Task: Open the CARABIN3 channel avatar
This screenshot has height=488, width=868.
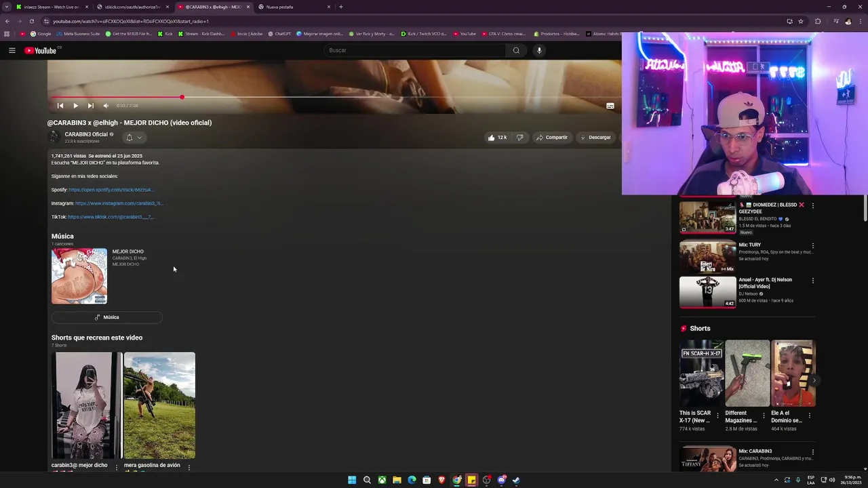Action: pyautogui.click(x=54, y=137)
